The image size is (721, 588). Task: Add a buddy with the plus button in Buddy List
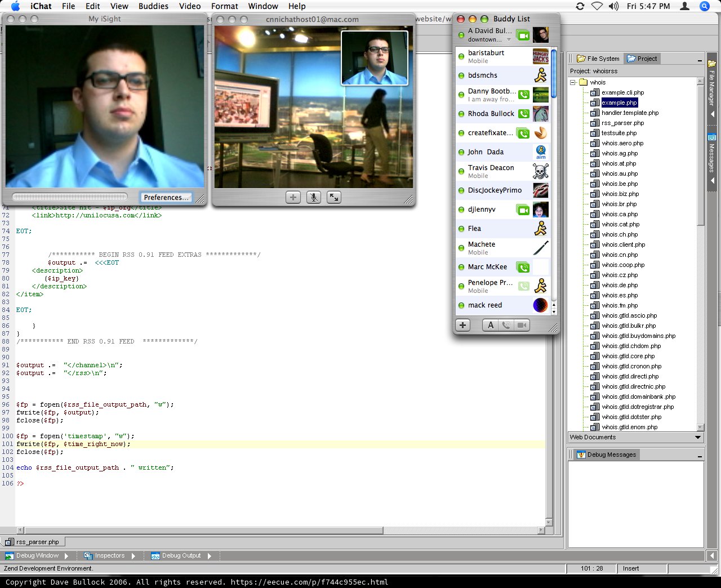[x=463, y=325]
